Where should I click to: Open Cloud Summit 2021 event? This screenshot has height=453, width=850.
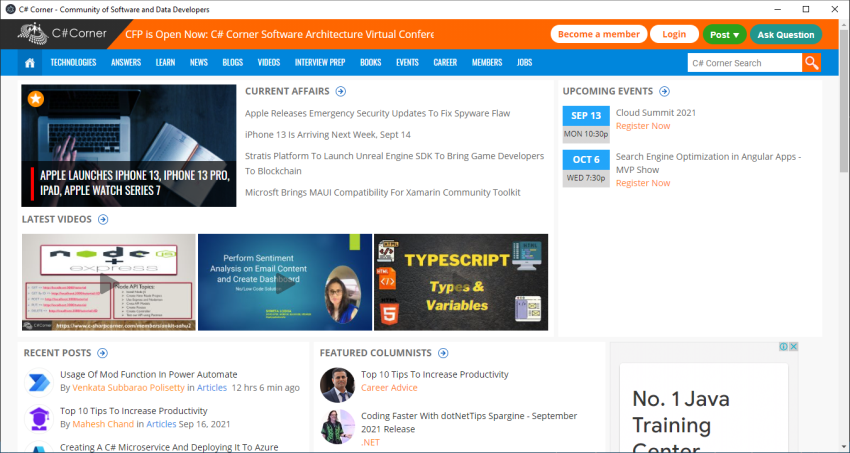[x=656, y=113]
